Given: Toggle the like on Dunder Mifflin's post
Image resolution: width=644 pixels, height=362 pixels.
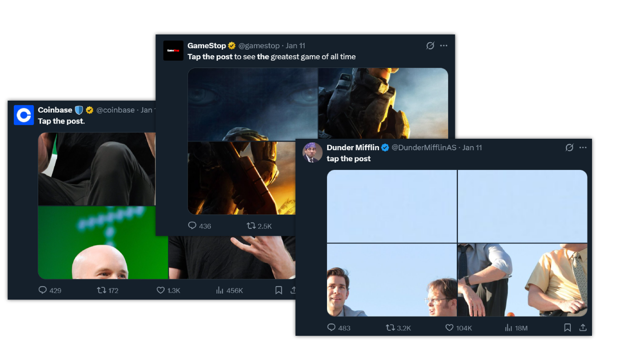Looking at the screenshot, I should [449, 328].
